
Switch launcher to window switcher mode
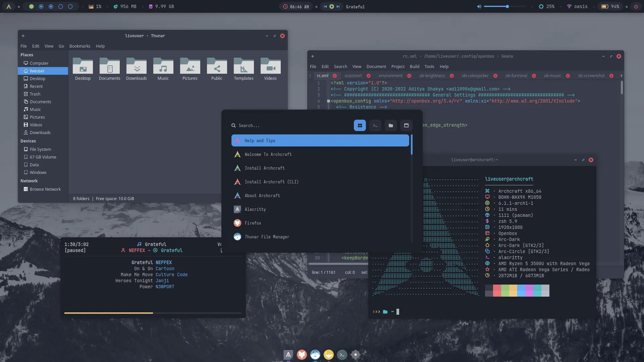pyautogui.click(x=406, y=125)
